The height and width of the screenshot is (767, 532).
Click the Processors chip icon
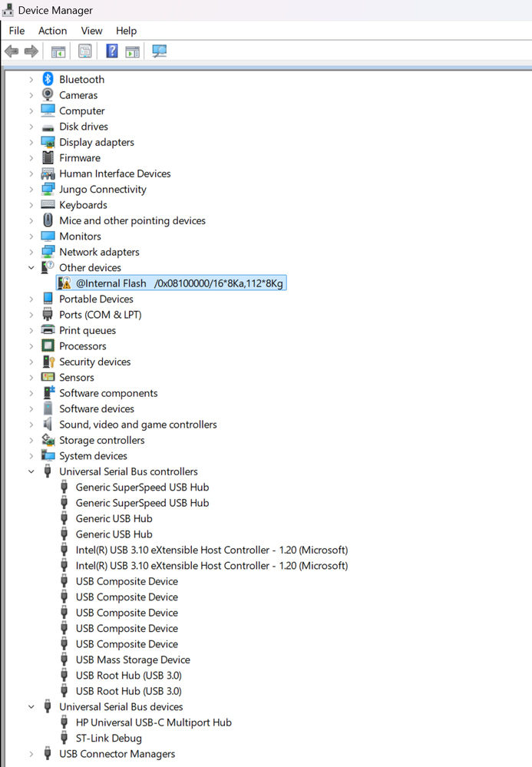coord(48,345)
